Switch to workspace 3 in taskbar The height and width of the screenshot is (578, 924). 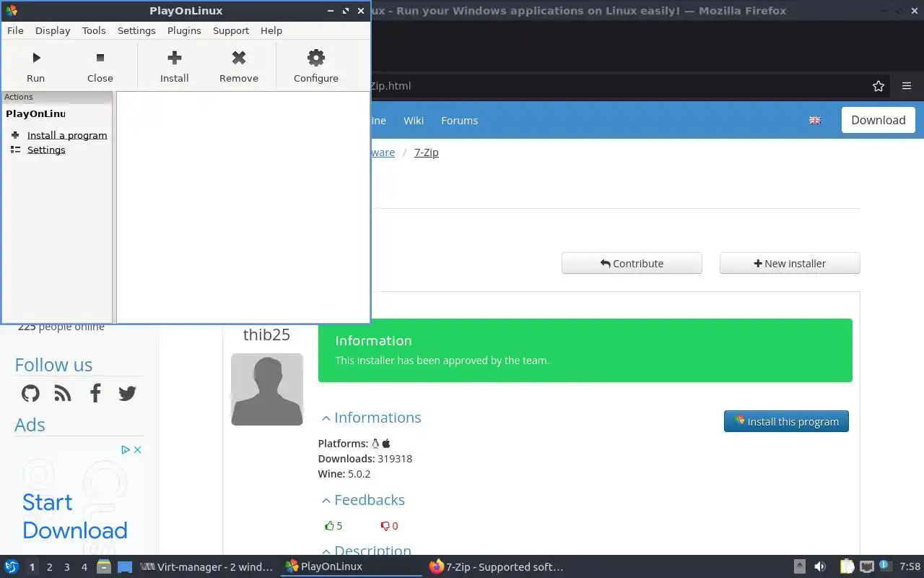pos(67,567)
